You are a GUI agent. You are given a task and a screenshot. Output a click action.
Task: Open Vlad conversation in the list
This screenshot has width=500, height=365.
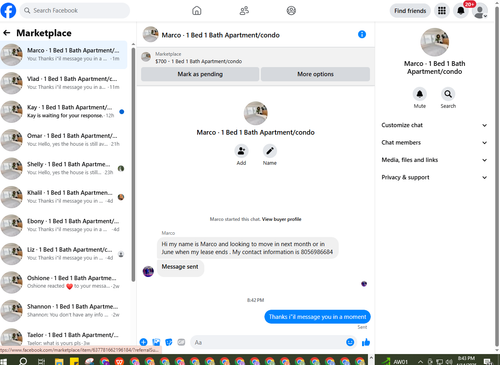63,83
